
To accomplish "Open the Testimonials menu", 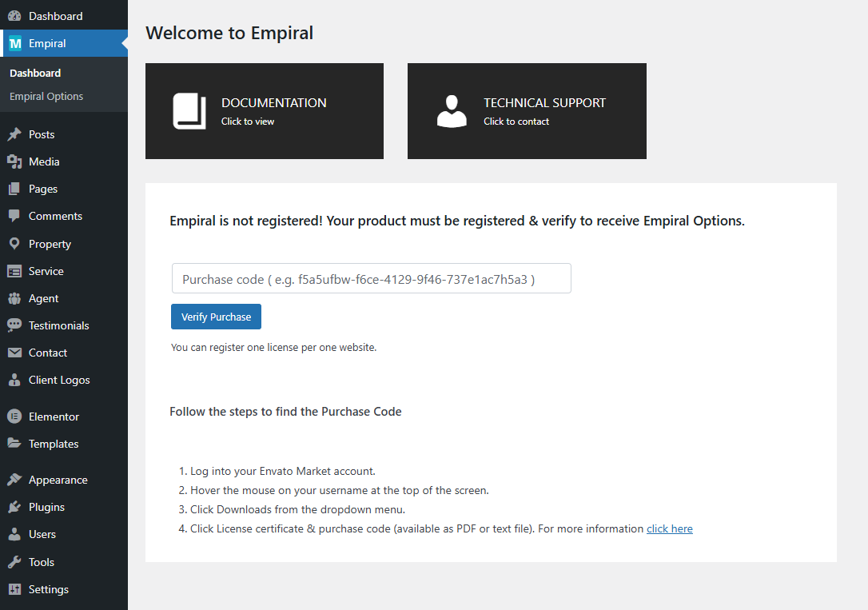I will (64, 325).
